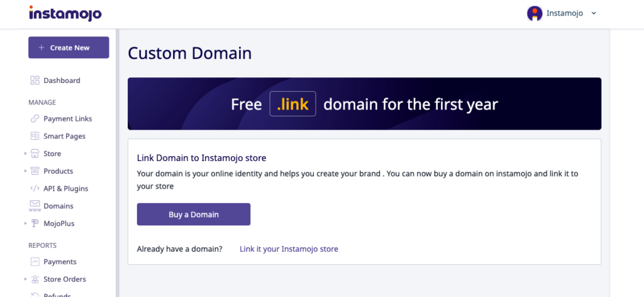Click the Payment Links chain icon

click(x=35, y=119)
